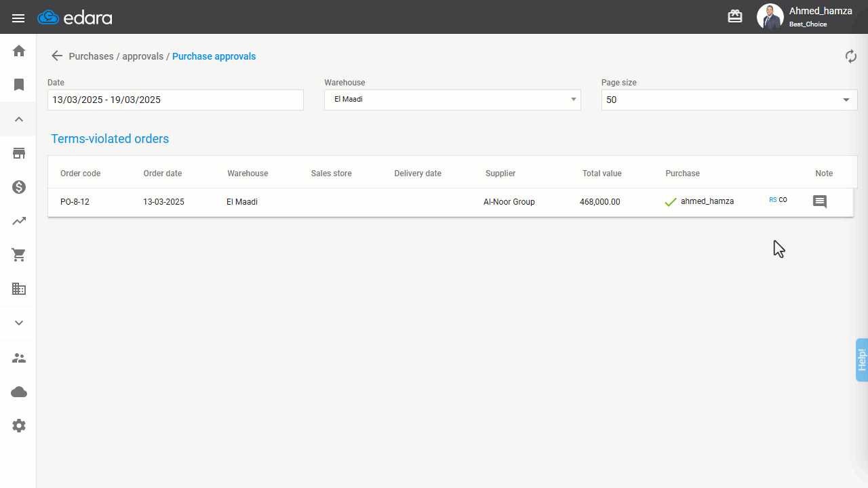Viewport: 868px width, 488px height.
Task: Select order code PO-8-12
Action: tap(75, 202)
